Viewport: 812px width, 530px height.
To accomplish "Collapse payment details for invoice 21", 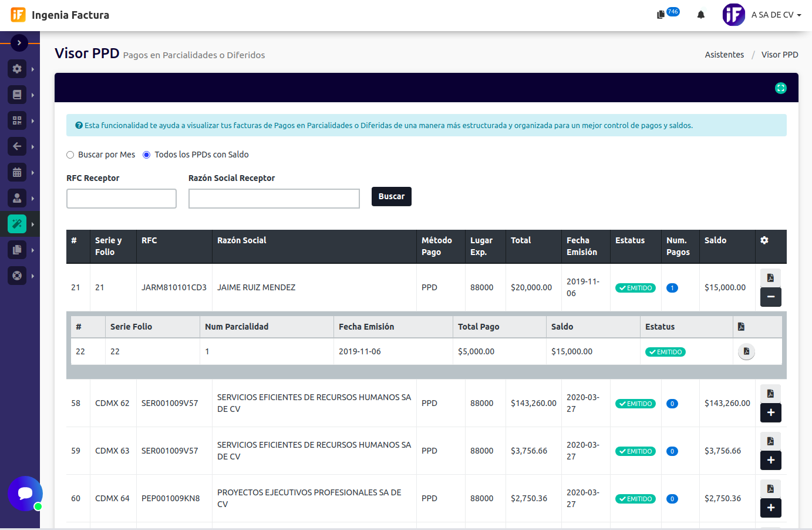I will pyautogui.click(x=770, y=297).
